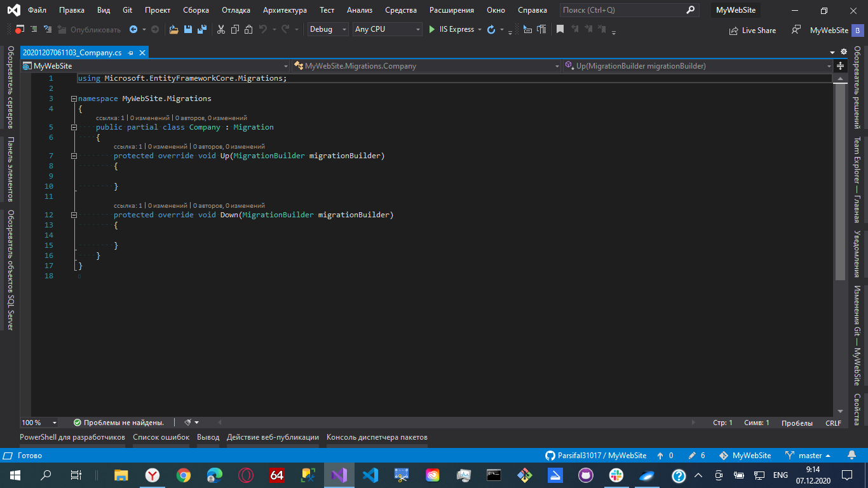The height and width of the screenshot is (488, 868).
Task: Open the Правка menu
Action: [x=72, y=10]
